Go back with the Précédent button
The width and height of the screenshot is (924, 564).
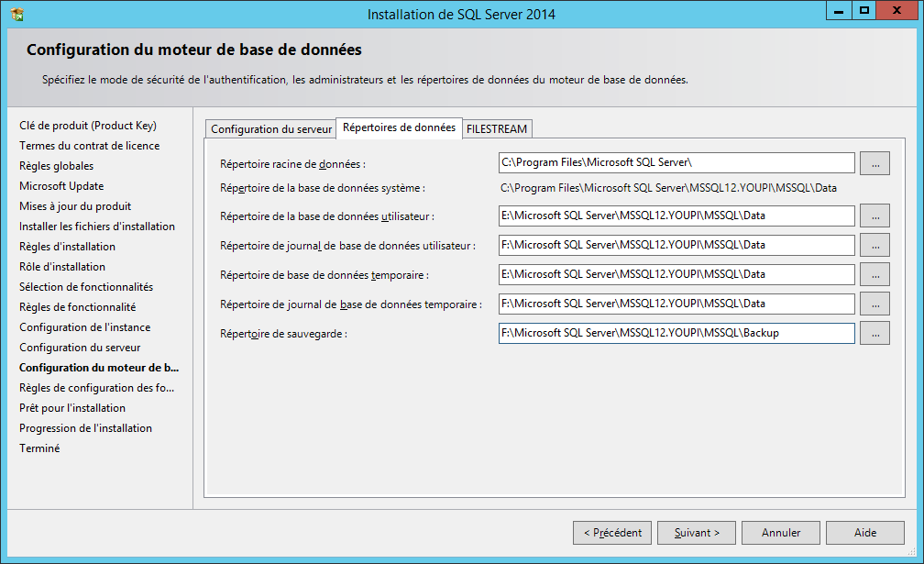click(x=612, y=533)
